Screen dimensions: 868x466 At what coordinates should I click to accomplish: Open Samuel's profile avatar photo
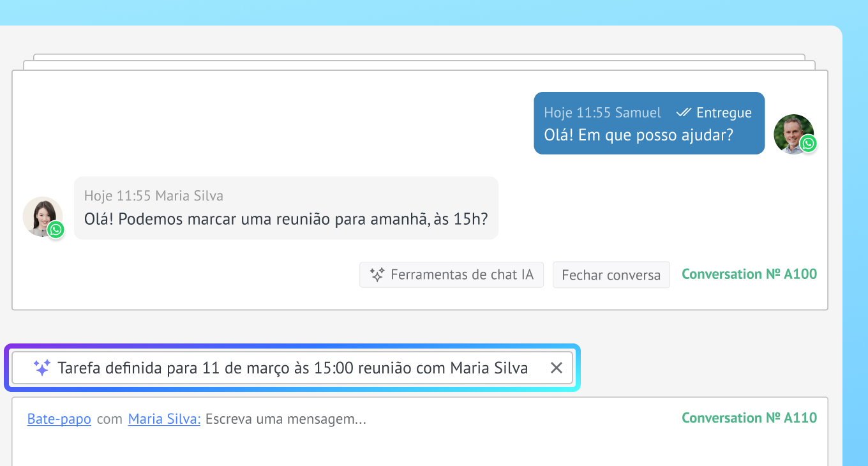pyautogui.click(x=793, y=134)
